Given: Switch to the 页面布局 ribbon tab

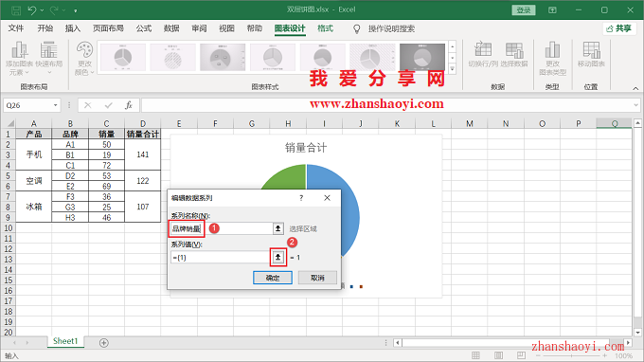Looking at the screenshot, I should (x=108, y=28).
